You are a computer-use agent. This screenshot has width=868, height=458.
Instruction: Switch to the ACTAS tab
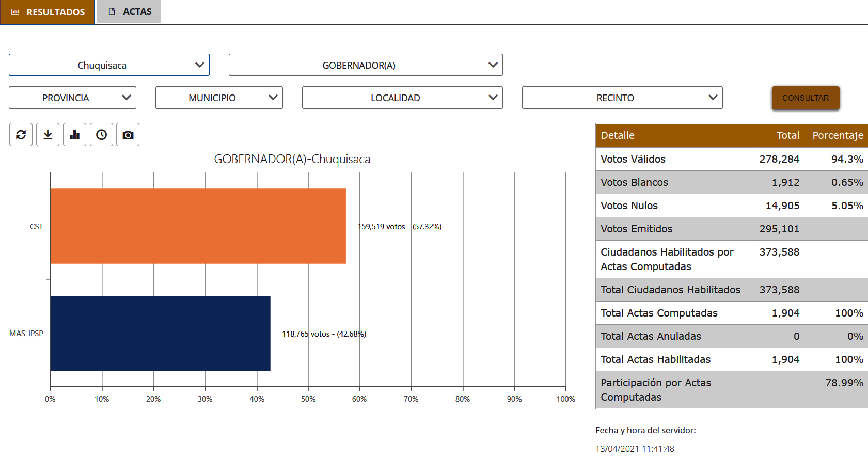(x=129, y=12)
